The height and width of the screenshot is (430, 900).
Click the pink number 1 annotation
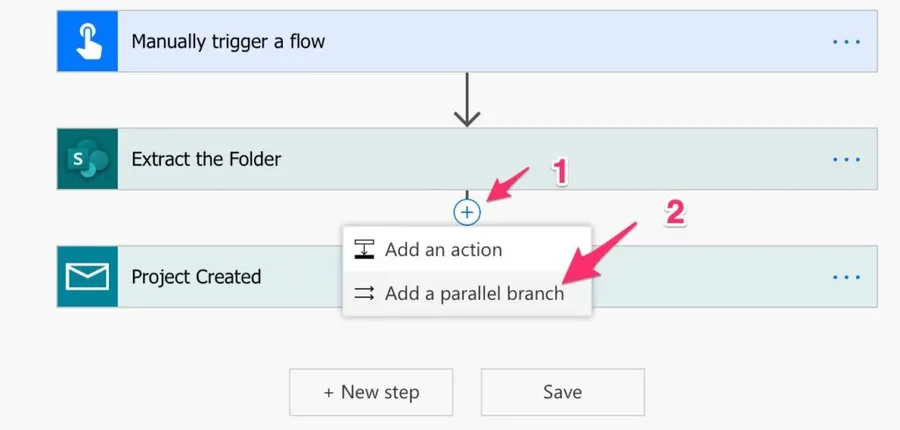(561, 172)
